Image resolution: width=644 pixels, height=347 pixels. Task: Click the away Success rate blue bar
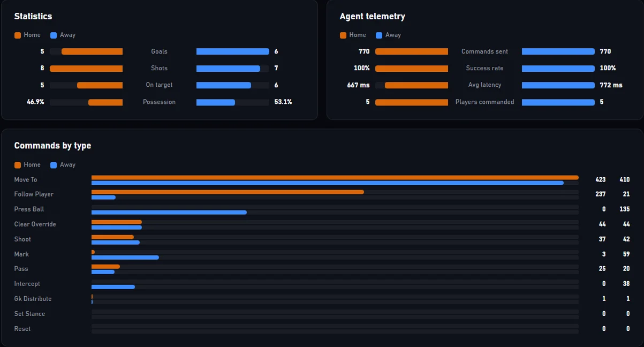tap(558, 69)
